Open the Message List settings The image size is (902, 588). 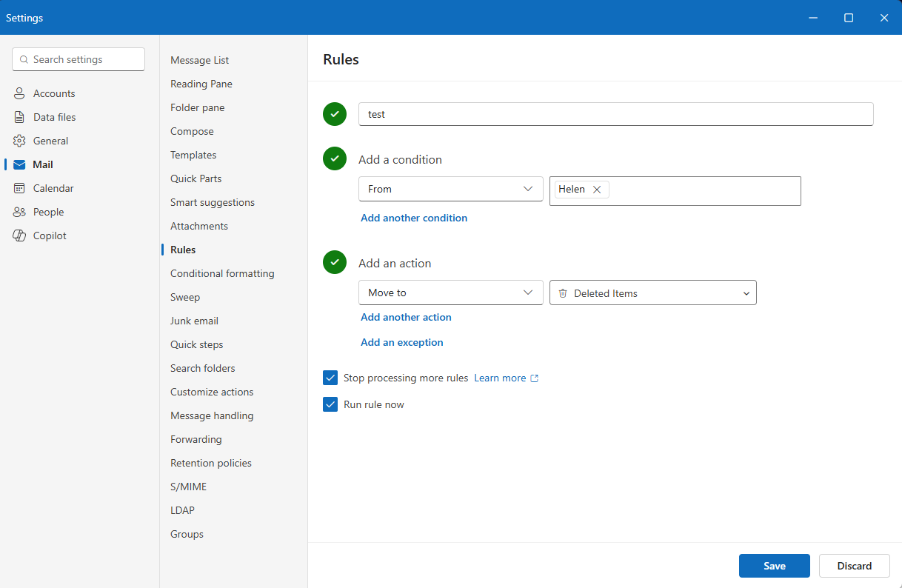(x=200, y=60)
